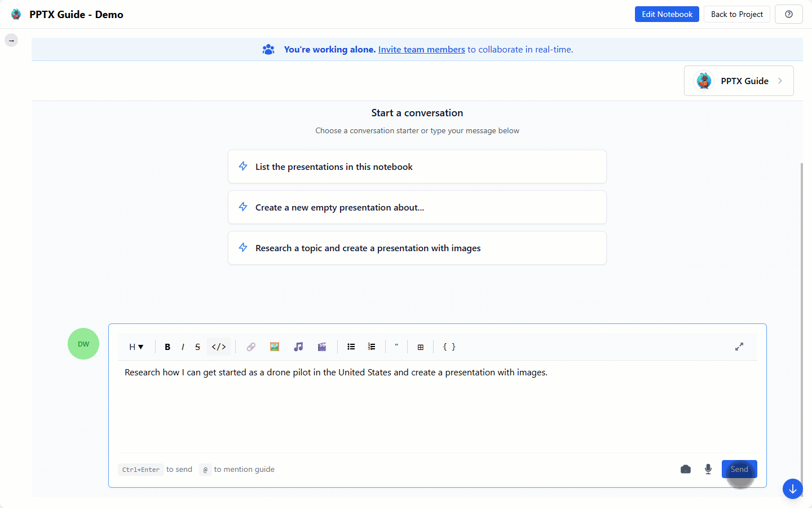812x508 pixels.
Task: Create a bulleted list
Action: tap(351, 347)
